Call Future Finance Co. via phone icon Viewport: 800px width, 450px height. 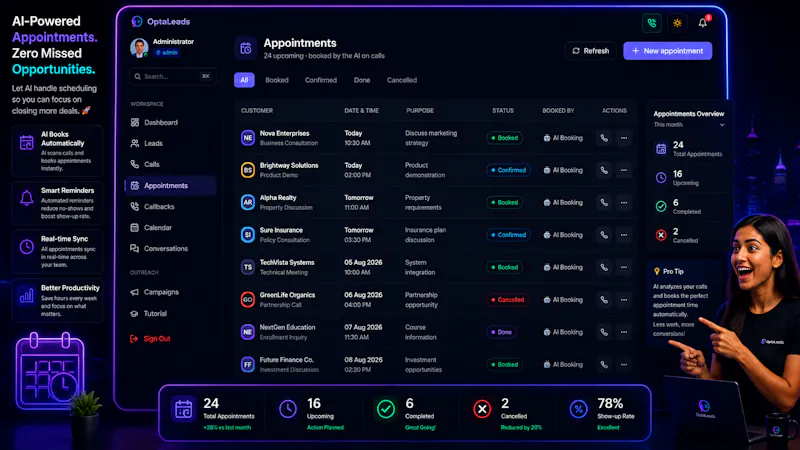604,364
